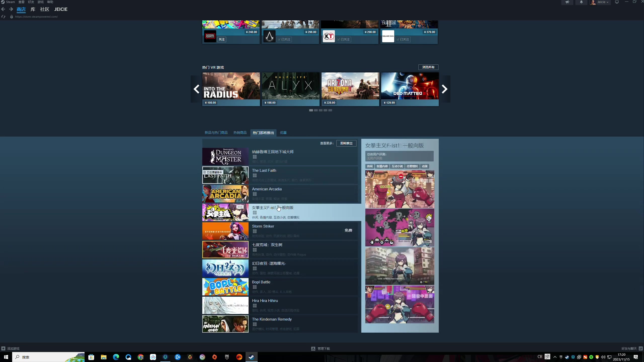Switch to 优惠 tab
This screenshot has width=644, height=362.
tap(283, 133)
